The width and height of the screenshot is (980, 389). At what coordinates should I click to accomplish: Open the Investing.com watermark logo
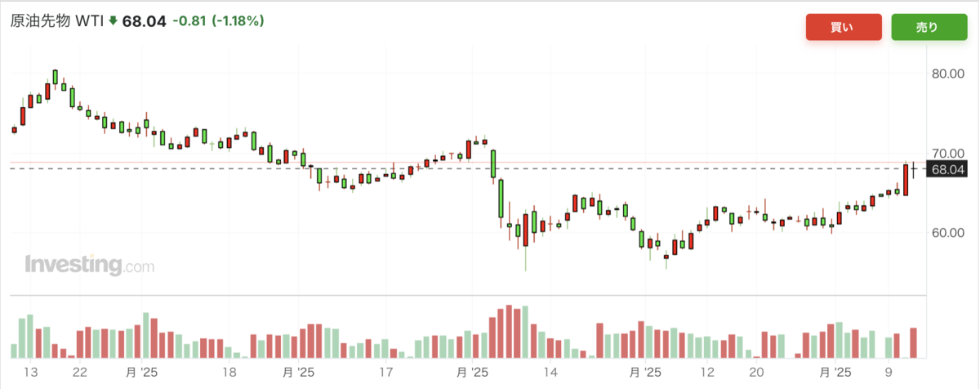pyautogui.click(x=89, y=265)
